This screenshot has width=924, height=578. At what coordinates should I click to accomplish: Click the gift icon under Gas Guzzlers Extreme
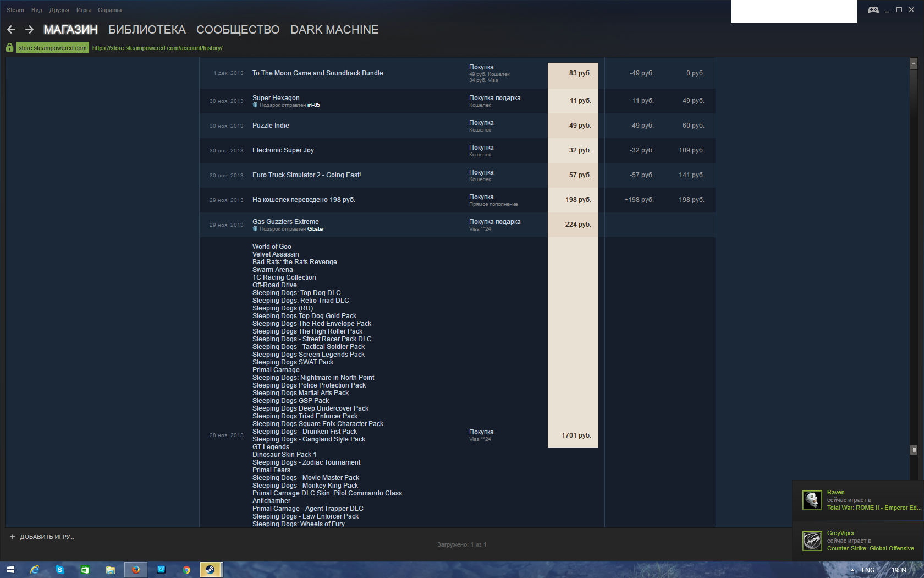pyautogui.click(x=255, y=229)
